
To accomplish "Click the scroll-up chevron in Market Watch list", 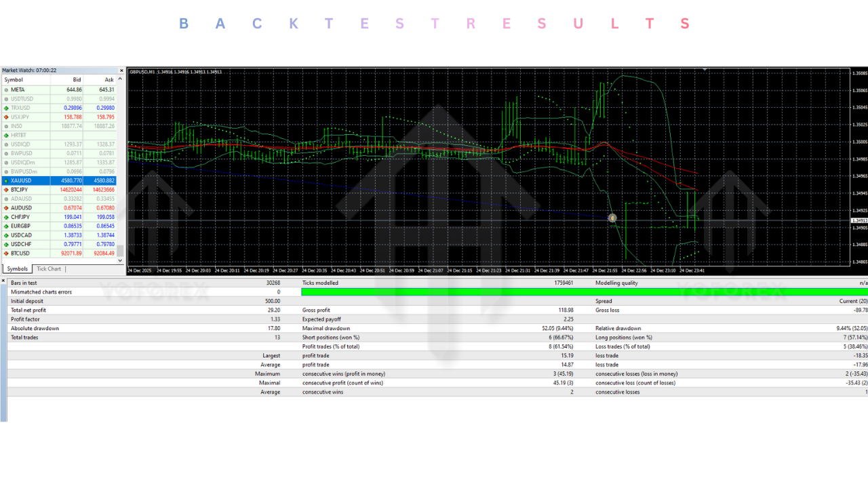I will coord(119,79).
